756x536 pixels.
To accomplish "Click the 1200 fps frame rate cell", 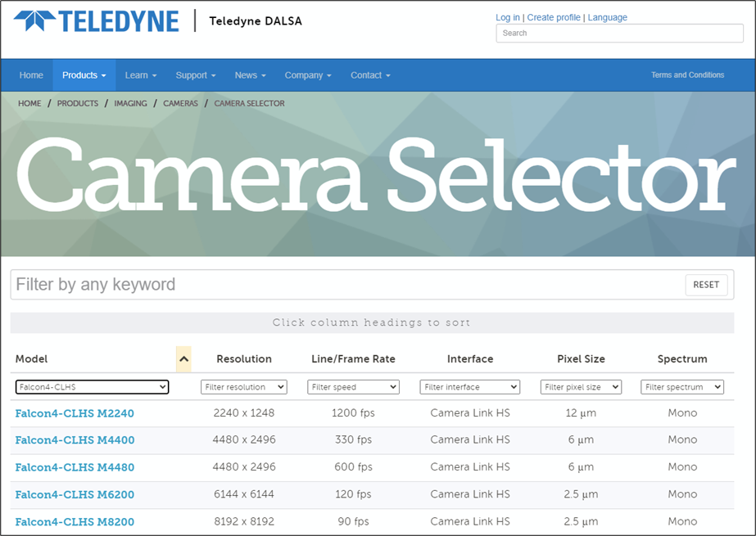I will (x=353, y=412).
